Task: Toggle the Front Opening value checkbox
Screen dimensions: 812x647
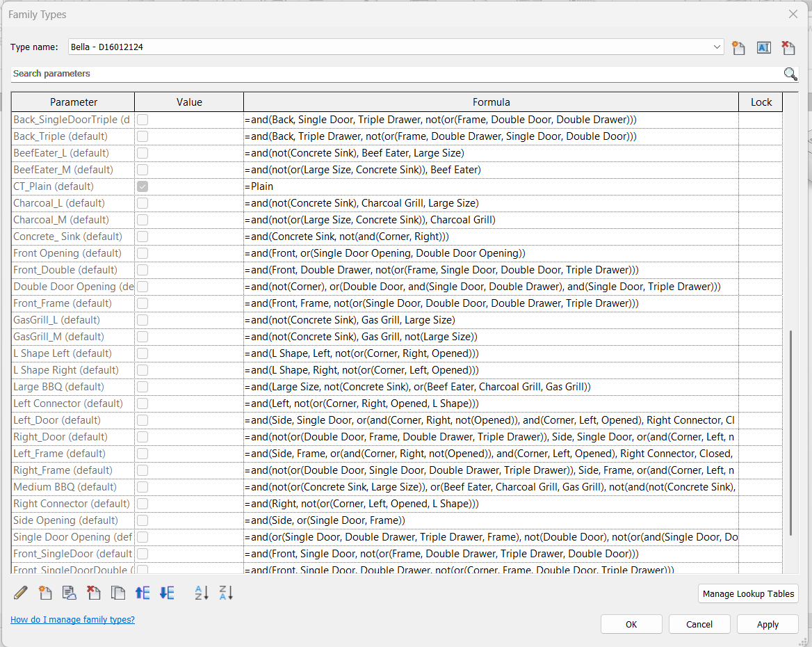Action: [x=143, y=253]
